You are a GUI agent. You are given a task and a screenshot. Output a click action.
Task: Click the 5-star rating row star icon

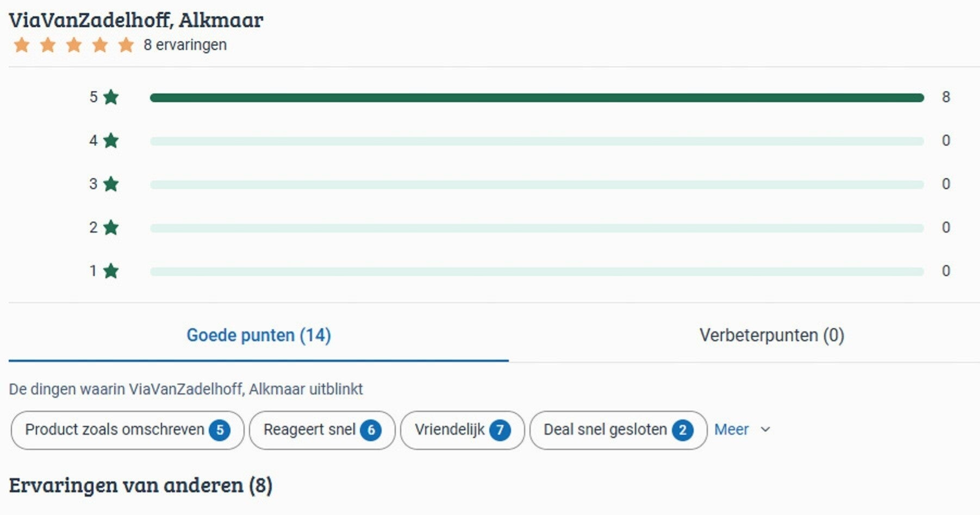point(111,97)
